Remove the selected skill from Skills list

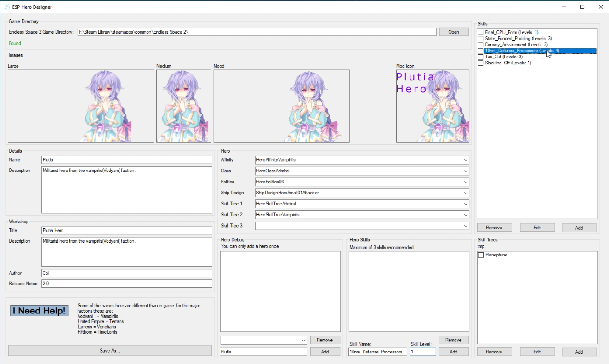[x=494, y=227]
